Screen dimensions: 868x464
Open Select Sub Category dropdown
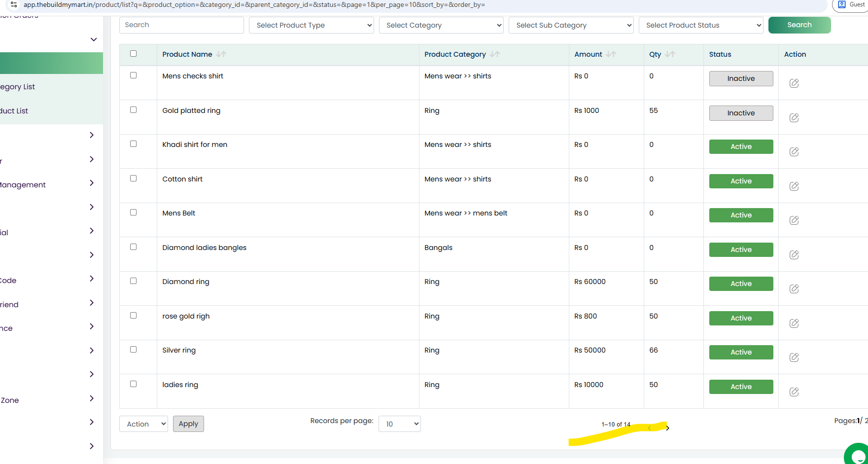click(x=571, y=25)
